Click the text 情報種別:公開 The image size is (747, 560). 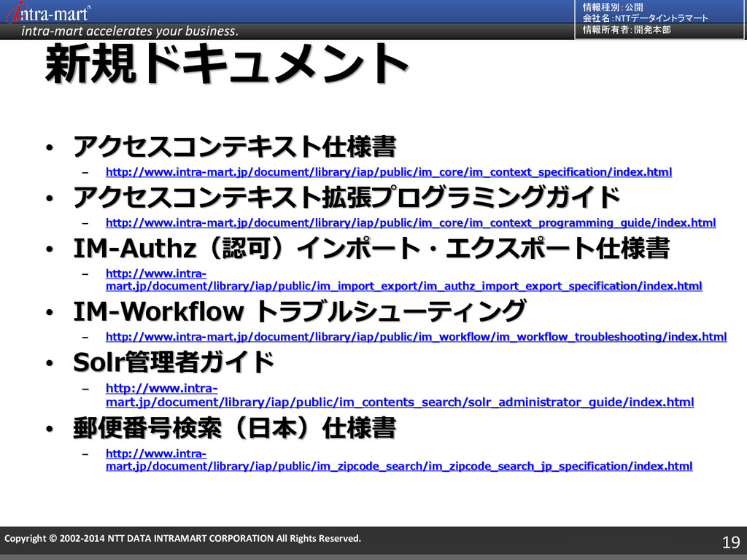613,7
